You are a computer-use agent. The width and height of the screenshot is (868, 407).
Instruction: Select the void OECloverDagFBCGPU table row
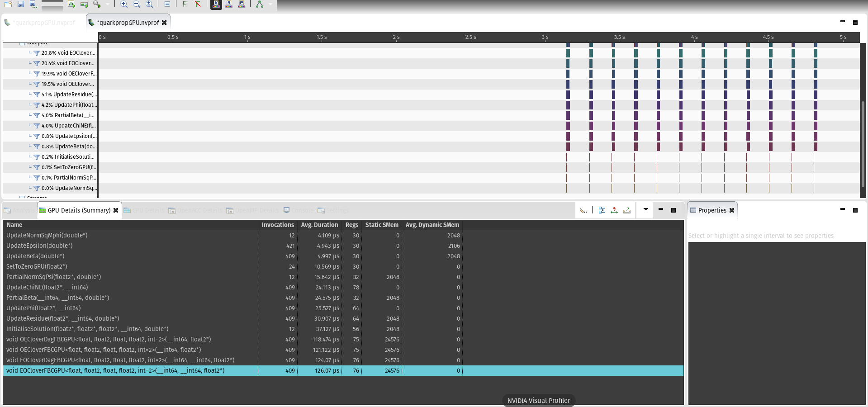343,339
